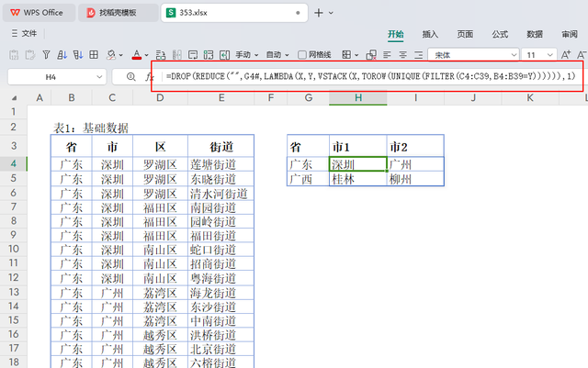Click the 市1 header cell
The image size is (588, 368).
358,147
